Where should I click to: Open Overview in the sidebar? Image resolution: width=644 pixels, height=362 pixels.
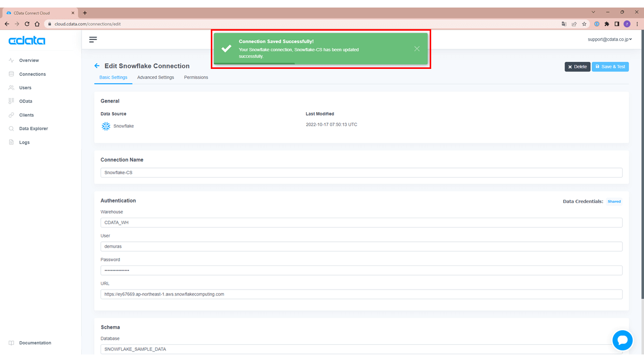tap(29, 60)
